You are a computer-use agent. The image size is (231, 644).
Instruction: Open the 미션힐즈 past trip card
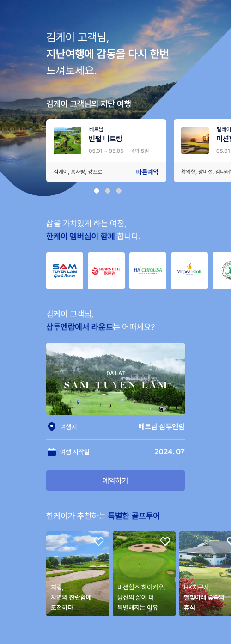tap(202, 151)
